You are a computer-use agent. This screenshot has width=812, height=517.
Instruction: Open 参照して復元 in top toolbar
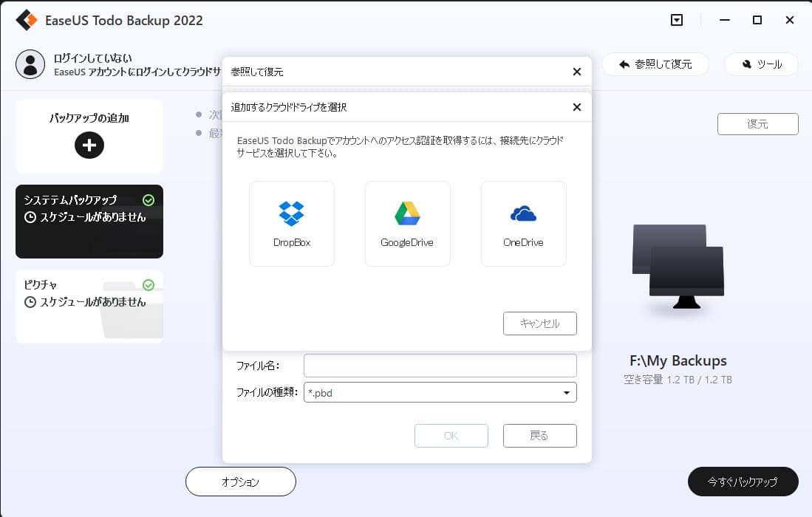pyautogui.click(x=655, y=64)
